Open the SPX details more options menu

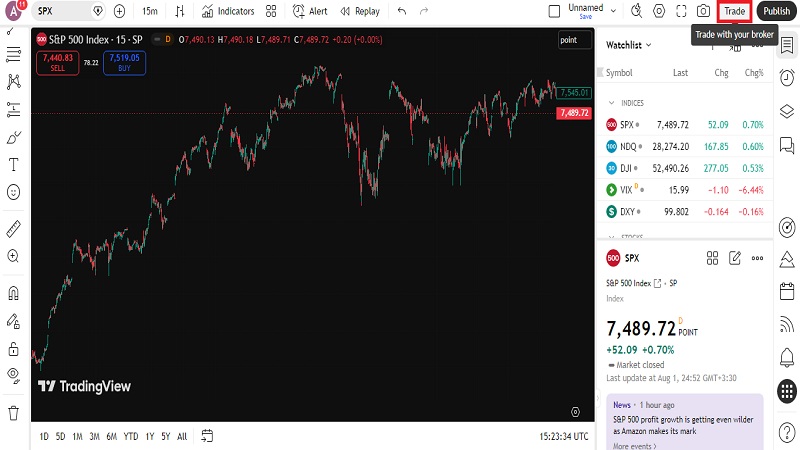(758, 258)
